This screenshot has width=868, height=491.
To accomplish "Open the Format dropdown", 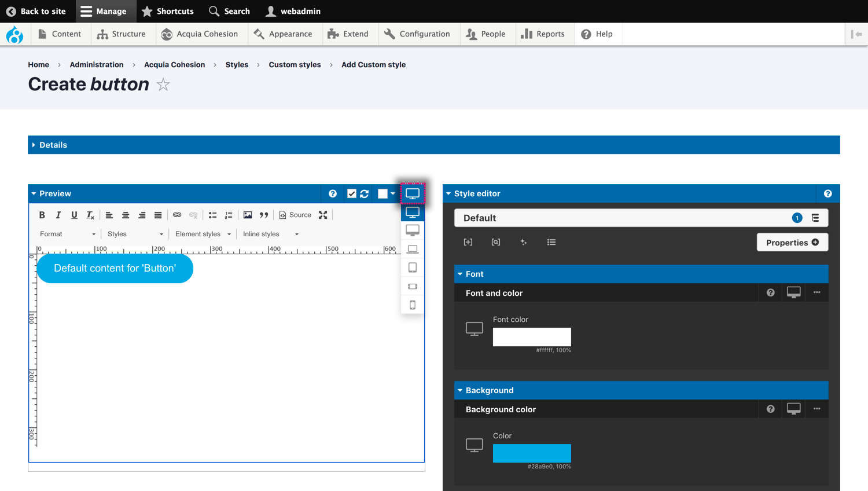I will tap(67, 234).
